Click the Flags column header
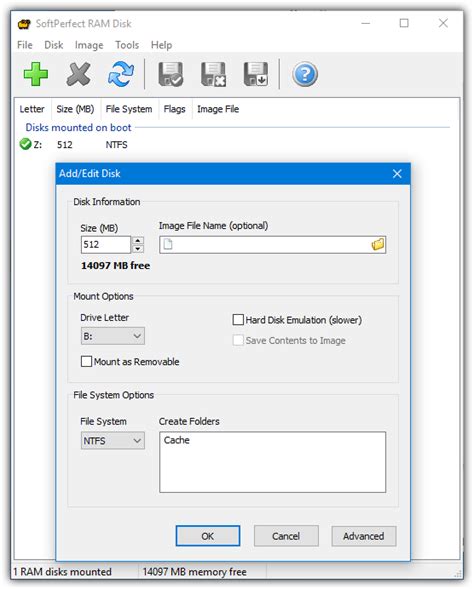The image size is (474, 589). coord(175,109)
